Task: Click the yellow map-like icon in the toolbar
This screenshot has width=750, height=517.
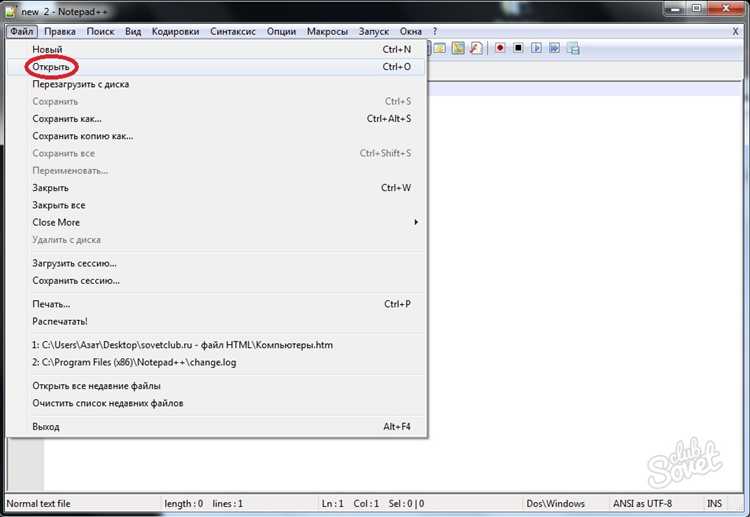Action: pos(458,48)
